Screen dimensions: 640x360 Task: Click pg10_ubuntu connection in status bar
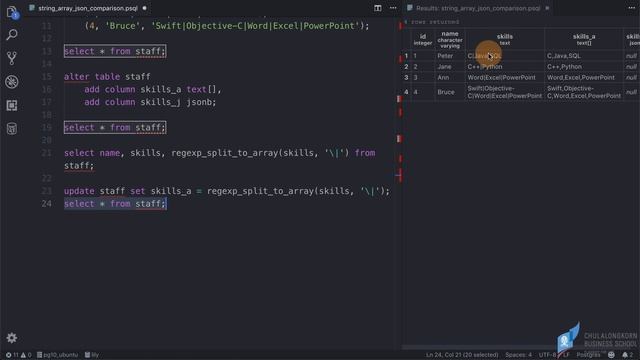coord(57,355)
